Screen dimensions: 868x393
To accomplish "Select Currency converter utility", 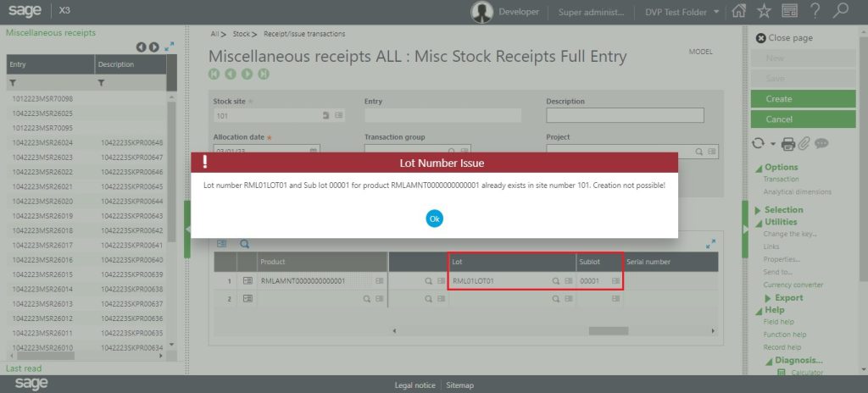I will tap(793, 285).
